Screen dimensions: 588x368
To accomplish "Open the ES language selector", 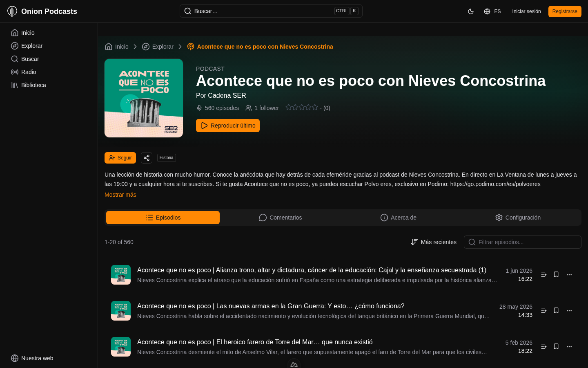I will coord(492,11).
